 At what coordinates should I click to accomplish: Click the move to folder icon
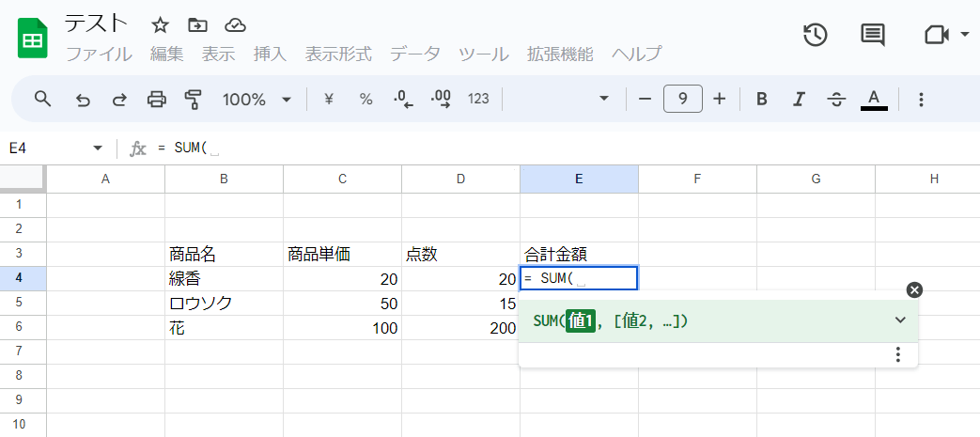point(197,24)
